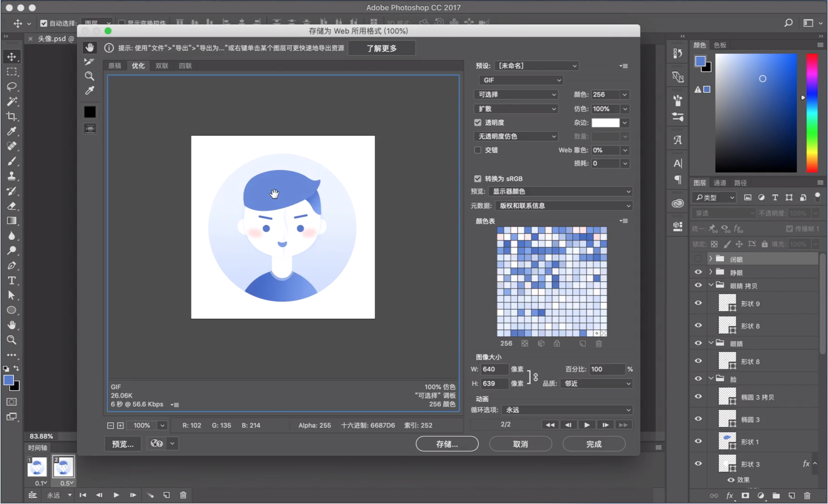The height and width of the screenshot is (504, 828).
Task: Play the animation preview in the dialog
Action: pos(587,425)
